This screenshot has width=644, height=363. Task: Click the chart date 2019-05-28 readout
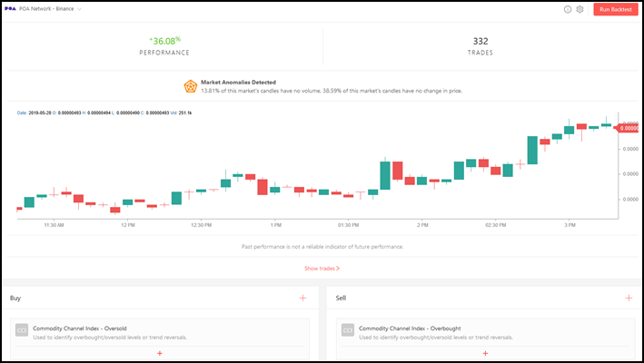click(35, 113)
